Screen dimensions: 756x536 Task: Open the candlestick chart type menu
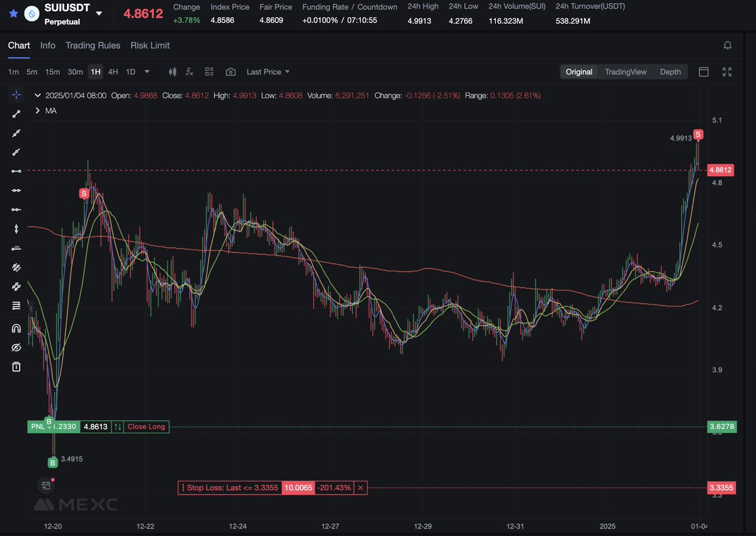tap(173, 72)
